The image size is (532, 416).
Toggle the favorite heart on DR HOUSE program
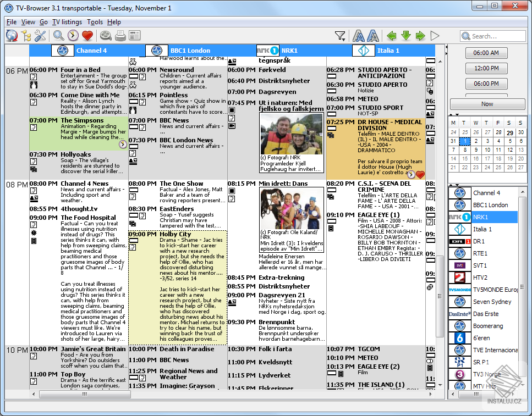[x=420, y=174]
